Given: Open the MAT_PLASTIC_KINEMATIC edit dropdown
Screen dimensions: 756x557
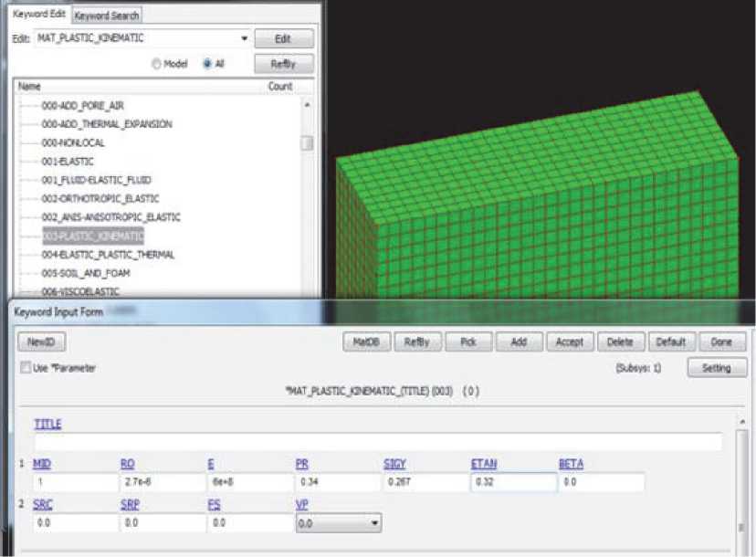Looking at the screenshot, I should point(244,39).
